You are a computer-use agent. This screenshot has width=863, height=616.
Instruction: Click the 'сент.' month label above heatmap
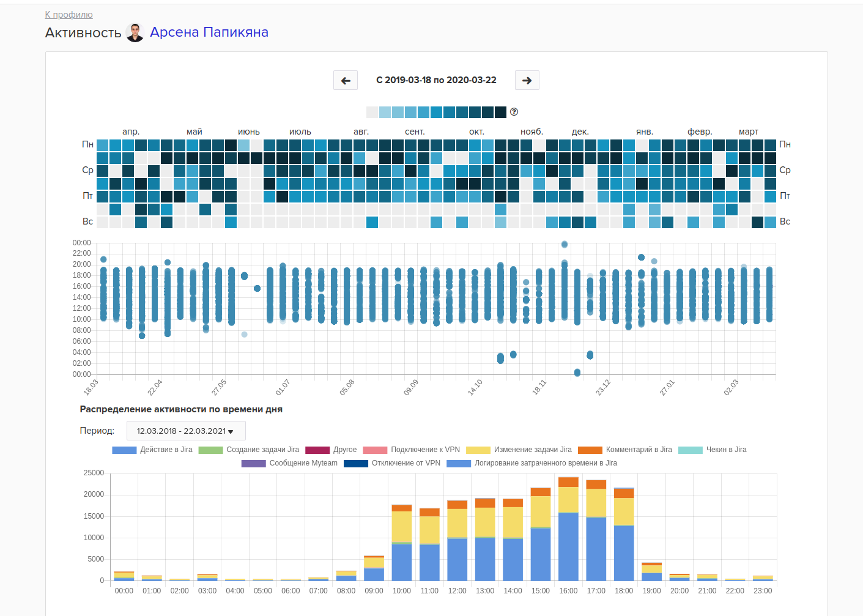pos(415,132)
